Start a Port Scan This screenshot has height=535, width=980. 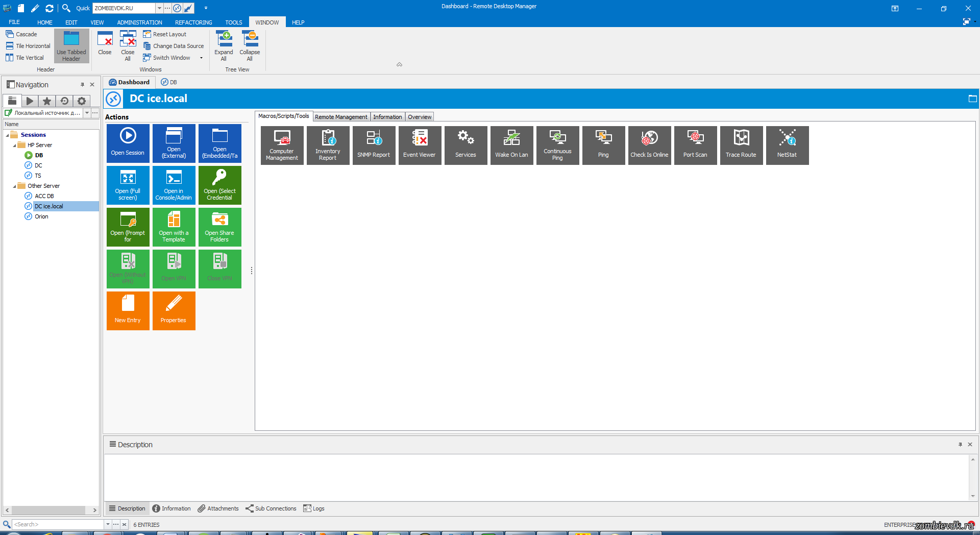[x=695, y=145]
